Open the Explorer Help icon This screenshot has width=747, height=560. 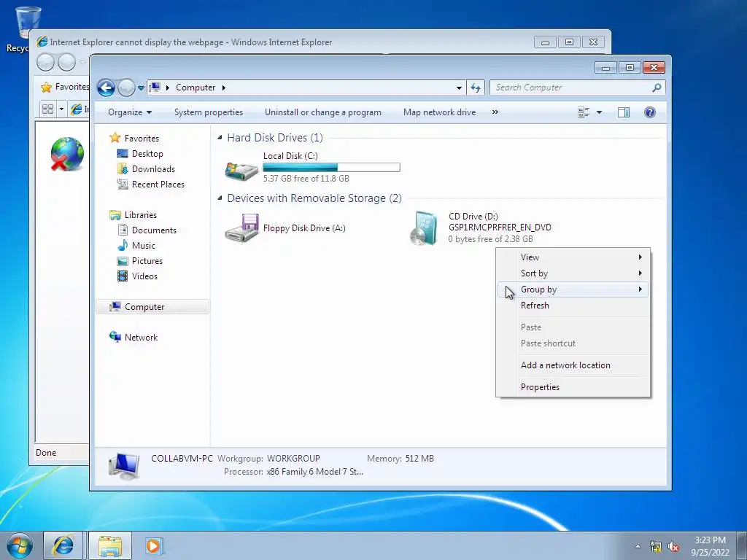650,112
